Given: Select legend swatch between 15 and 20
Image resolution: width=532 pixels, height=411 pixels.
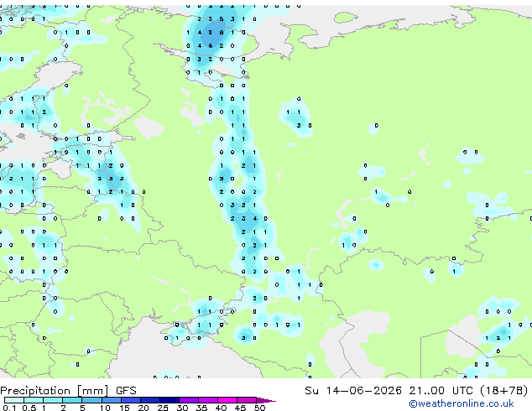Looking at the screenshot, I should click(131, 400).
